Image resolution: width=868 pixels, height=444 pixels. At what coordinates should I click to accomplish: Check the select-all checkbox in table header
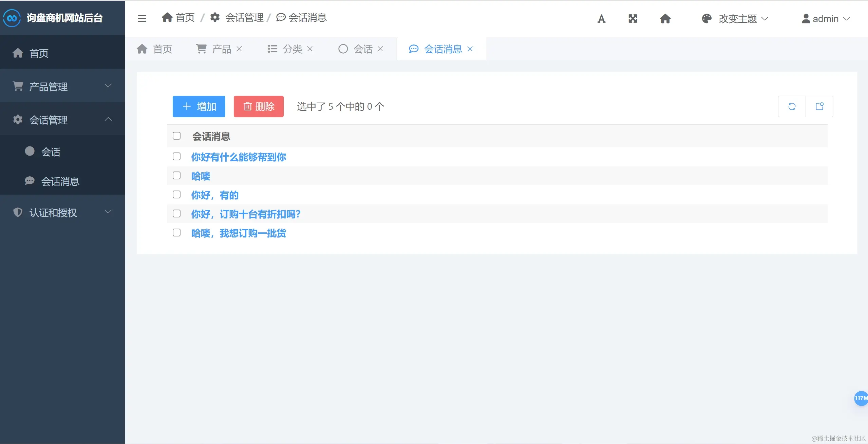[x=176, y=136]
